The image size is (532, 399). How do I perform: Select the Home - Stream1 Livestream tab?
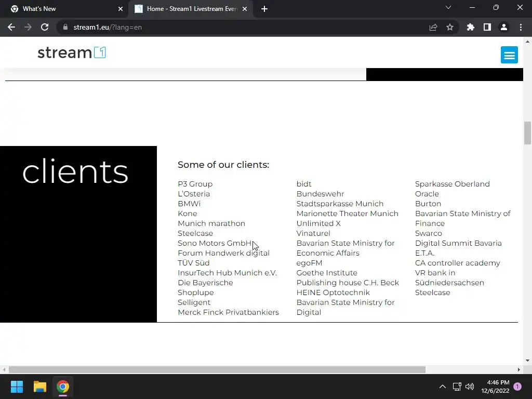click(x=192, y=9)
